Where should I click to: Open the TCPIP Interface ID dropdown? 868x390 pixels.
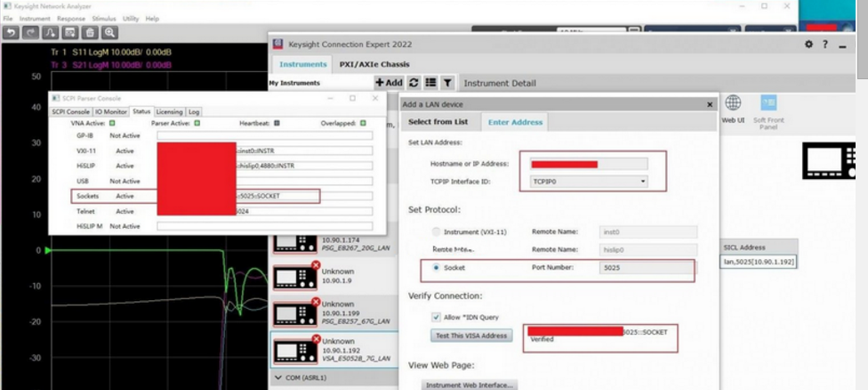[589, 181]
